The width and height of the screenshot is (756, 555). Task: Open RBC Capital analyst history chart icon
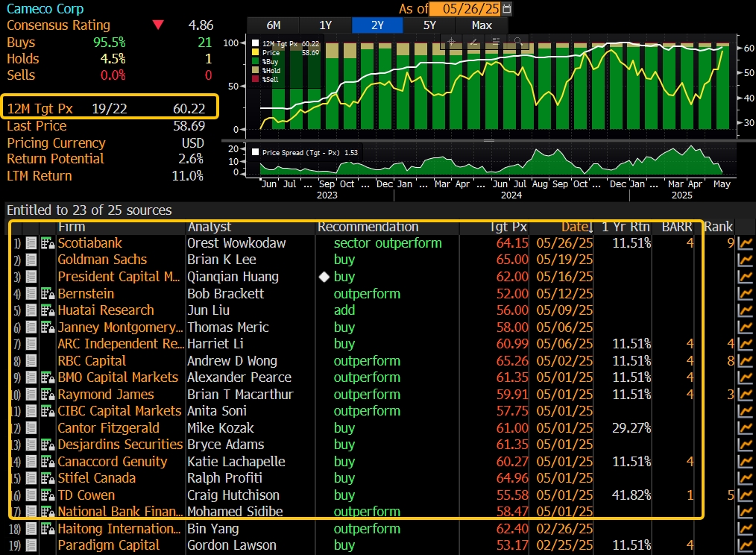click(x=745, y=361)
